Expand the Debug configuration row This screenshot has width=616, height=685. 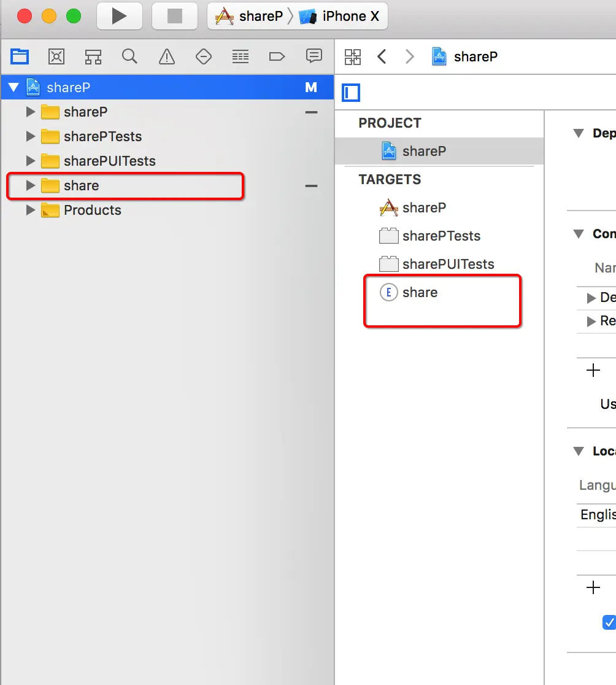591,298
